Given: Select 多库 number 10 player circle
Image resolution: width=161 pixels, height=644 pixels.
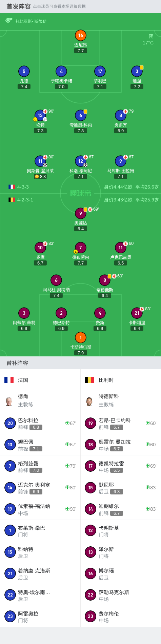Looking at the screenshot, I should 40,248.
